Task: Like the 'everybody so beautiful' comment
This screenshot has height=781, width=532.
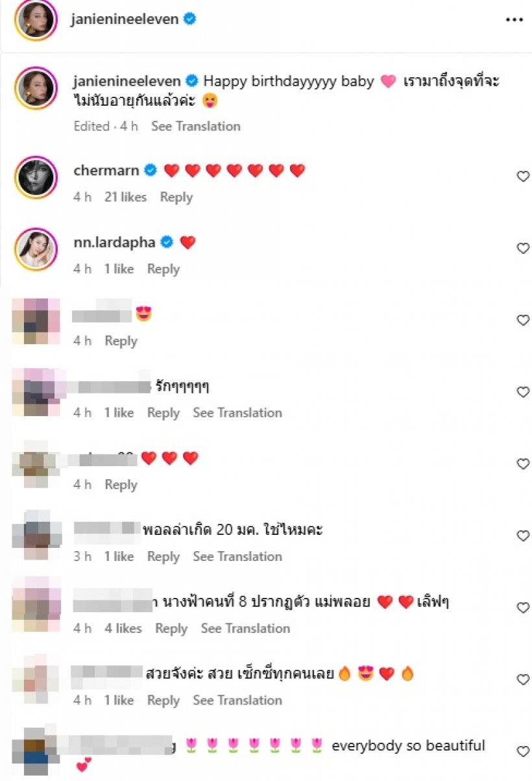Action: [x=523, y=752]
